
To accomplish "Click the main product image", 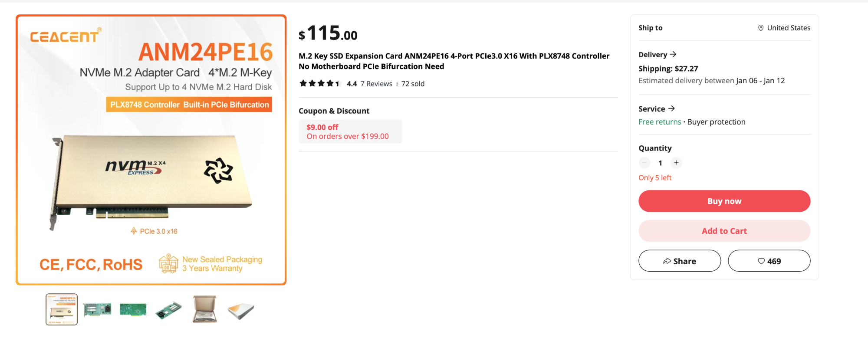I will pos(151,150).
